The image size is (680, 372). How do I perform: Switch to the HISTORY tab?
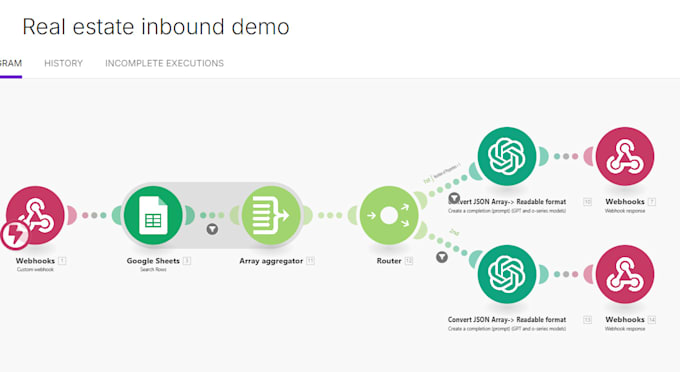[63, 63]
